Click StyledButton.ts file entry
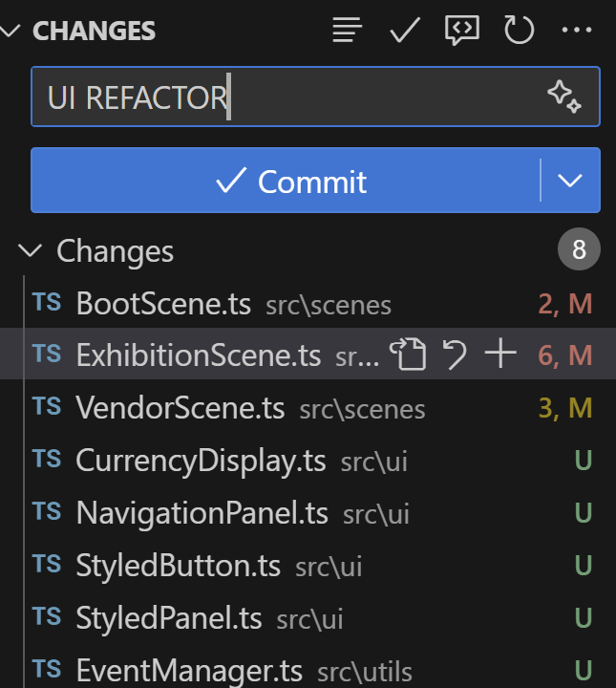Screen dimensions: 616x688 [178, 566]
